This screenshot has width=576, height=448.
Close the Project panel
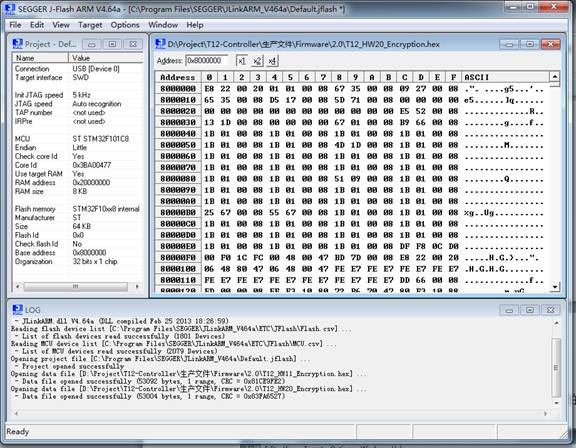[133, 44]
